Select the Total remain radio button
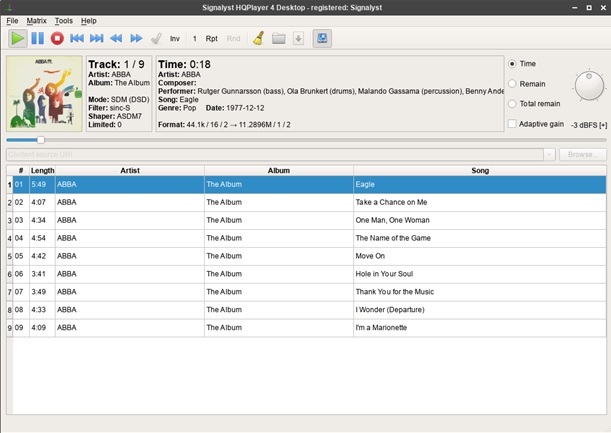The height and width of the screenshot is (433, 611). click(x=513, y=104)
